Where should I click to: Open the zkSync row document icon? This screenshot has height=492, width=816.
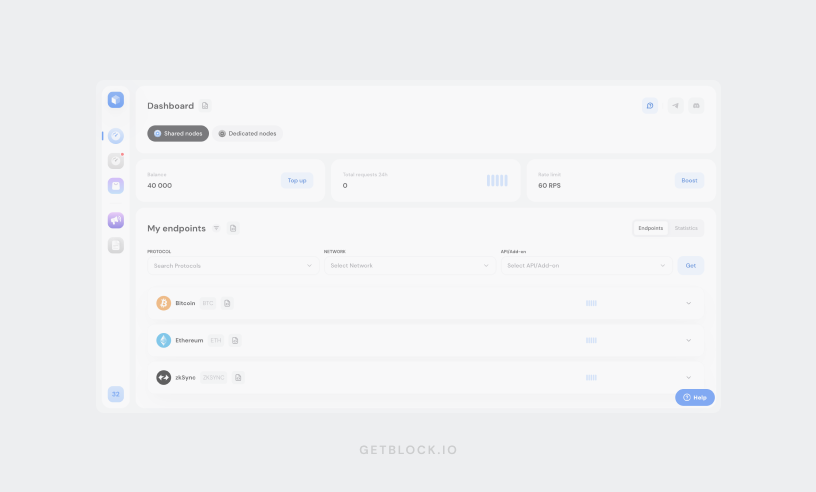[x=238, y=377]
